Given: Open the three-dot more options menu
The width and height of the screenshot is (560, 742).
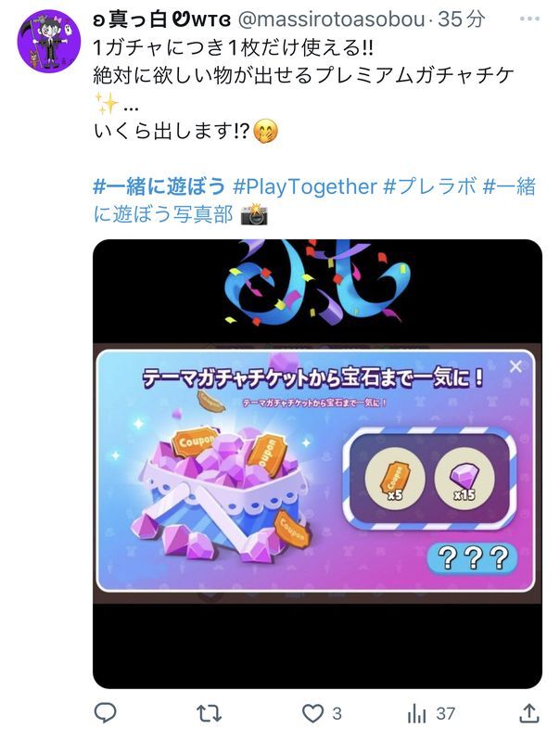Looking at the screenshot, I should pos(529,19).
